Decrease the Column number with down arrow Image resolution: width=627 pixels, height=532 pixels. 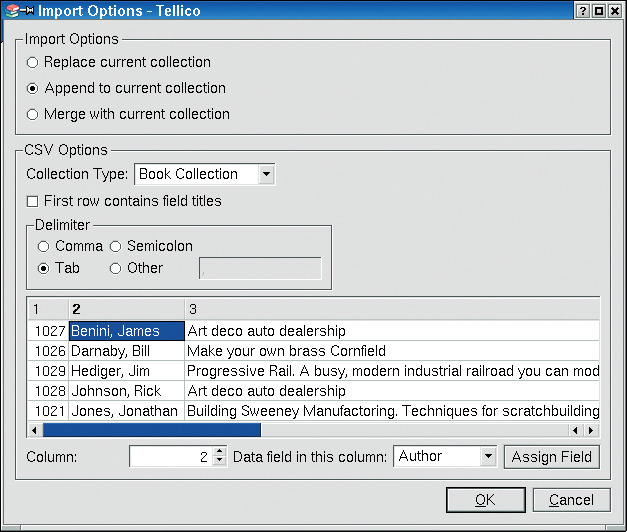click(220, 461)
